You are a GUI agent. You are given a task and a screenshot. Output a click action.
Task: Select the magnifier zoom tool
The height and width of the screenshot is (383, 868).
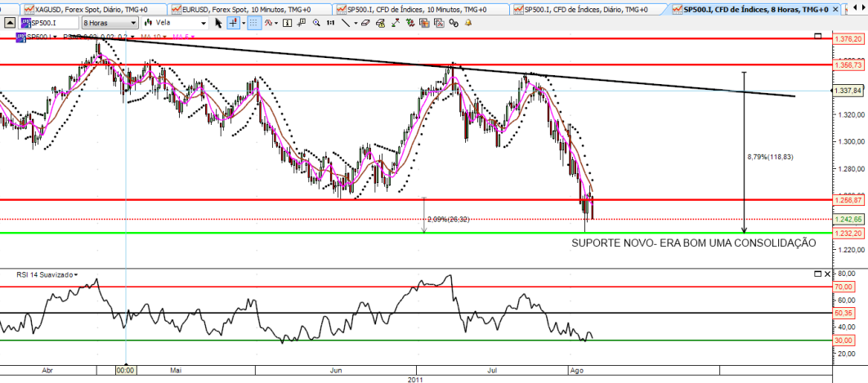(316, 23)
